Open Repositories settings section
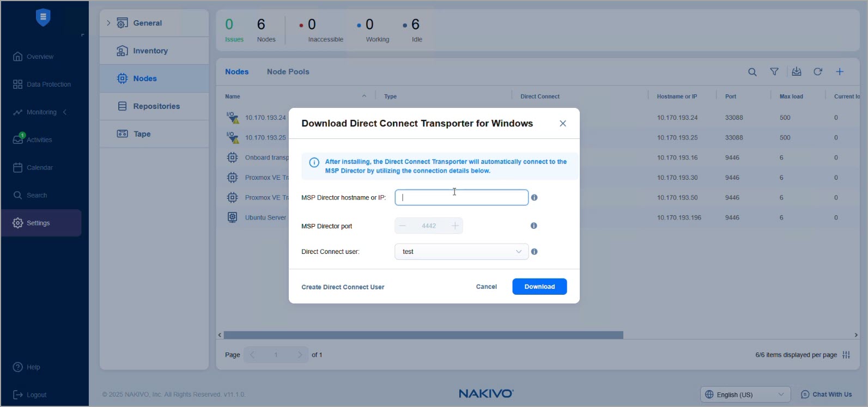This screenshot has width=868, height=407. pyautogui.click(x=154, y=106)
